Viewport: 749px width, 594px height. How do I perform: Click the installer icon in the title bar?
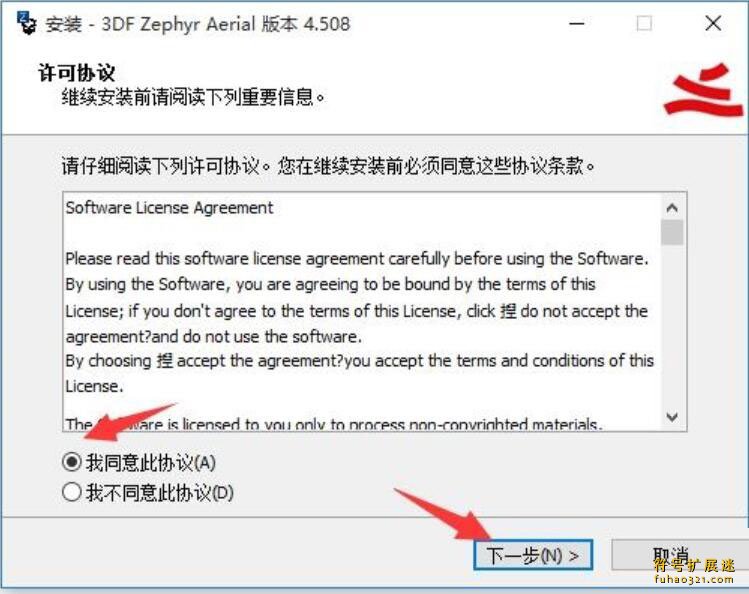(27, 23)
